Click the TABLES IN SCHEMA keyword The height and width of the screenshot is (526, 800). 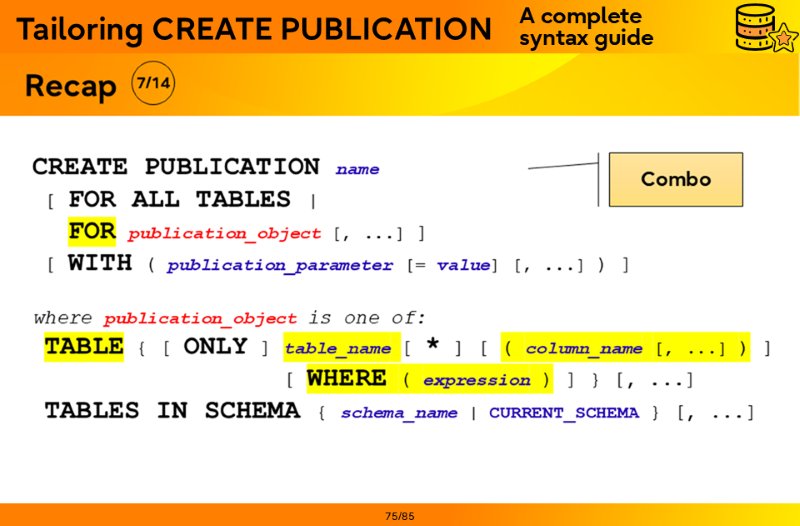[172, 411]
